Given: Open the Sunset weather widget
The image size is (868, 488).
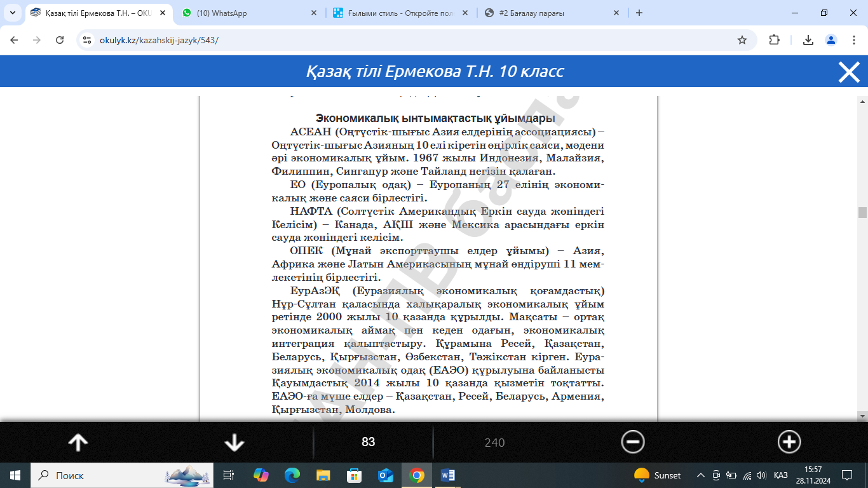Looking at the screenshot, I should (658, 475).
